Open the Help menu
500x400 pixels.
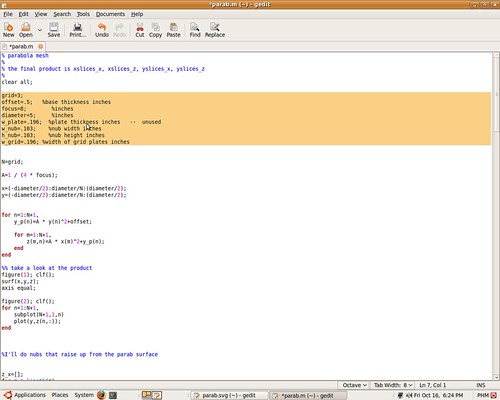(x=137, y=14)
